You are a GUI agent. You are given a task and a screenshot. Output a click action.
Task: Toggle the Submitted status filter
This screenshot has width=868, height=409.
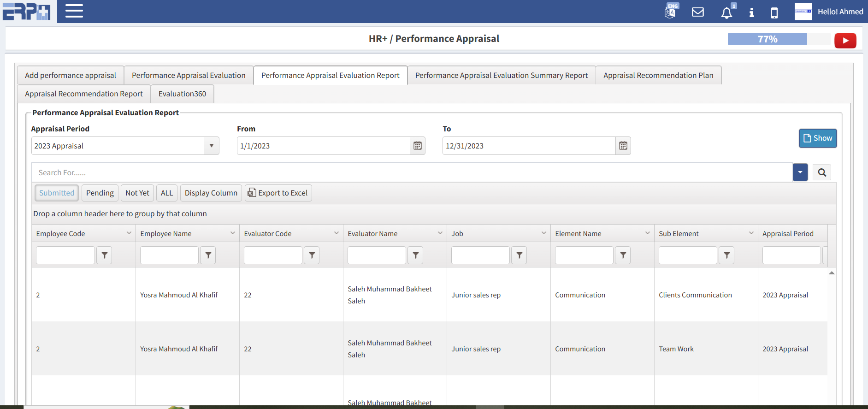(x=57, y=193)
